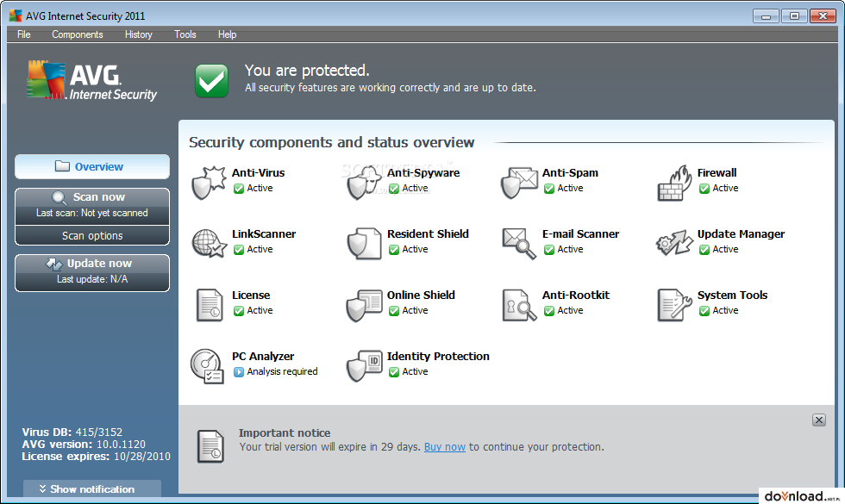Open the PC Analyzer label
Screen dimensions: 845x504
tap(263, 357)
